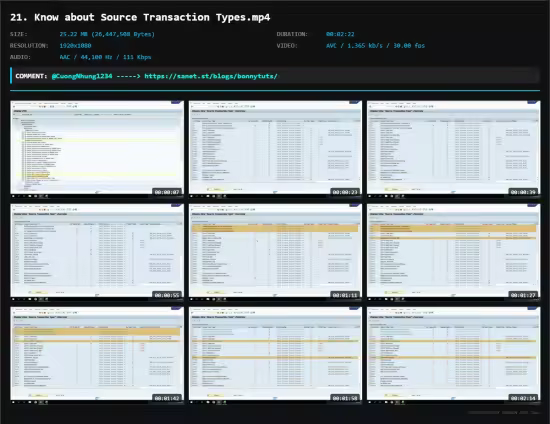Click the @CuongNhung1234 username in the comment
This screenshot has height=424, width=550.
tap(82, 76)
